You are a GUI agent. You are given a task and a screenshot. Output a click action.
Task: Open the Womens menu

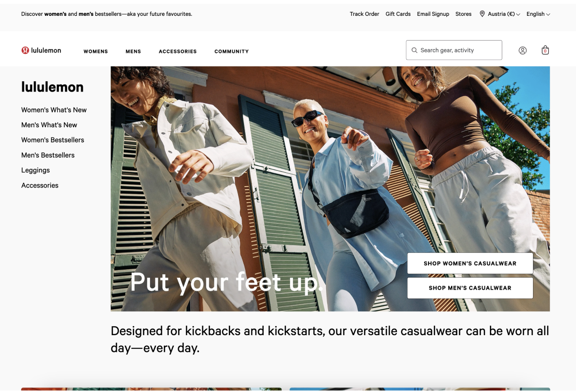pos(96,51)
